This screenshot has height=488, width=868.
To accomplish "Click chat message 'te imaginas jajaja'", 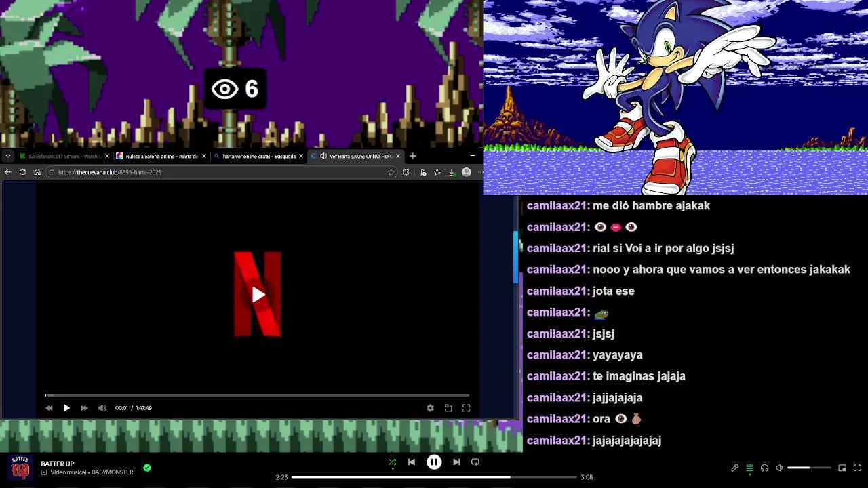I will (639, 376).
